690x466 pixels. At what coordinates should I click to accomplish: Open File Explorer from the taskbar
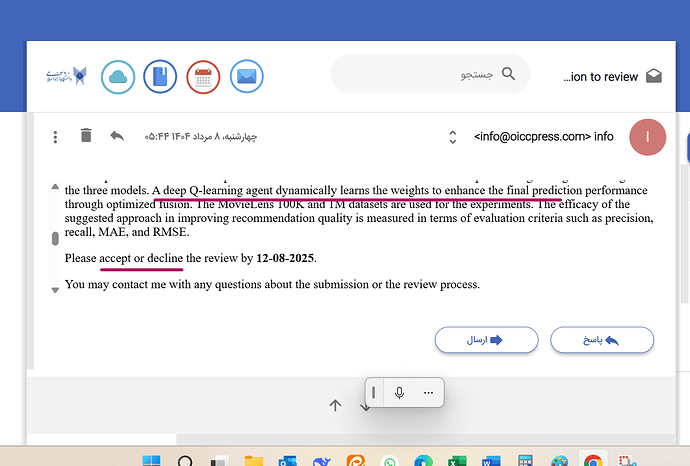[x=254, y=461]
